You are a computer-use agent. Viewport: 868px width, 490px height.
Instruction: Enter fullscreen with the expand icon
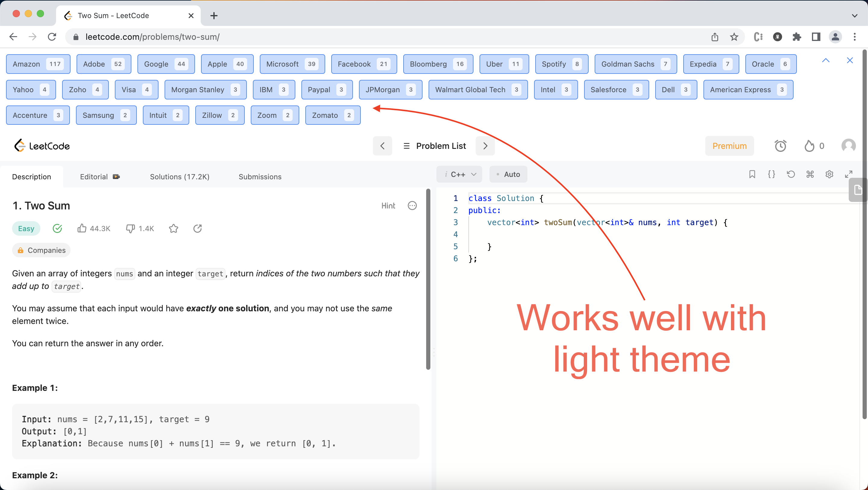point(848,174)
